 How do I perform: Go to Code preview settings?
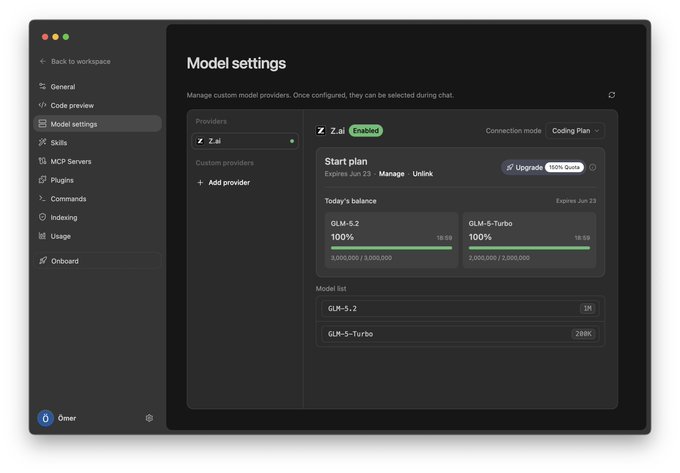[97, 105]
